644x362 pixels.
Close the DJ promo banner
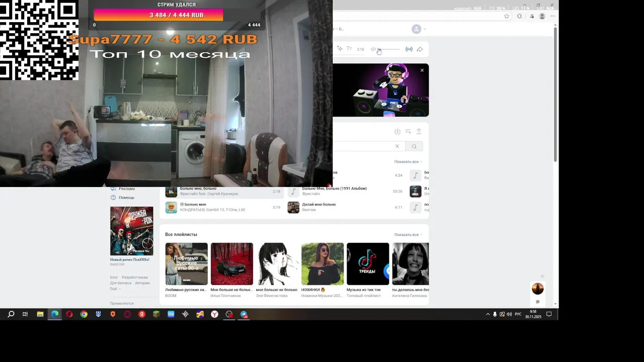click(x=422, y=70)
